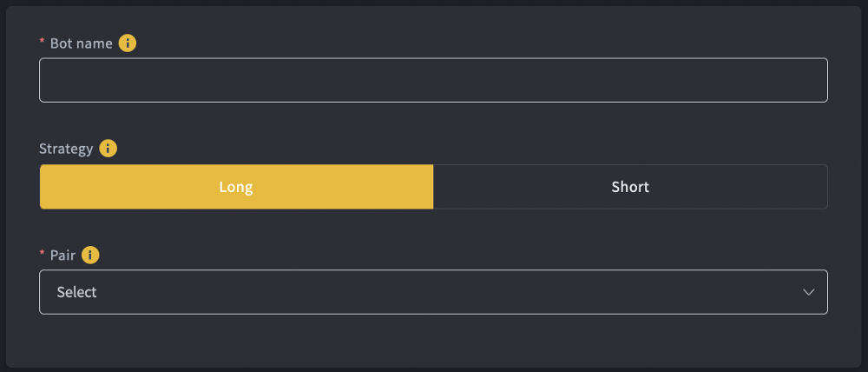Toggle the highlighted yellow Long button
This screenshot has width=868, height=372.
tap(236, 187)
